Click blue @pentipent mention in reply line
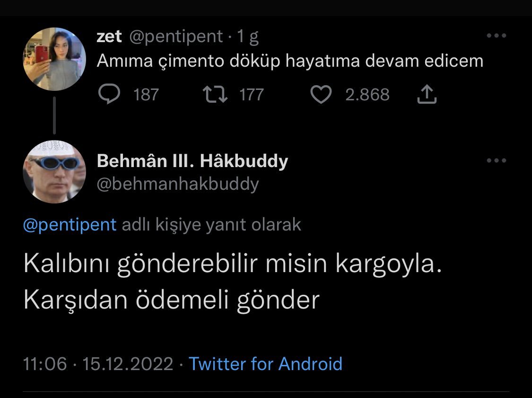Screen dimensions: 532x398 coord(70,225)
